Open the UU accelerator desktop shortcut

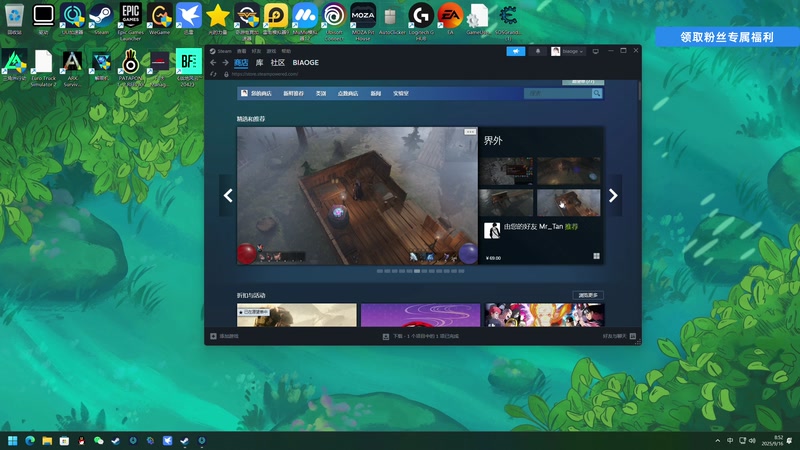[72, 18]
